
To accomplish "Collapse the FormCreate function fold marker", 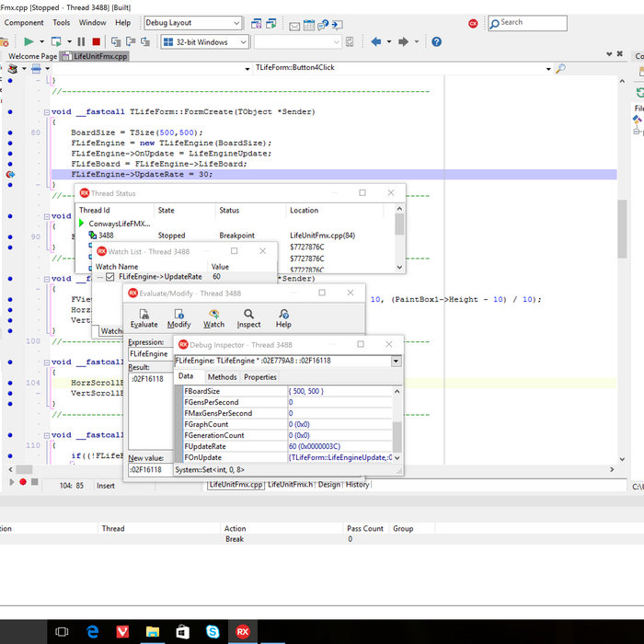I will pyautogui.click(x=47, y=112).
